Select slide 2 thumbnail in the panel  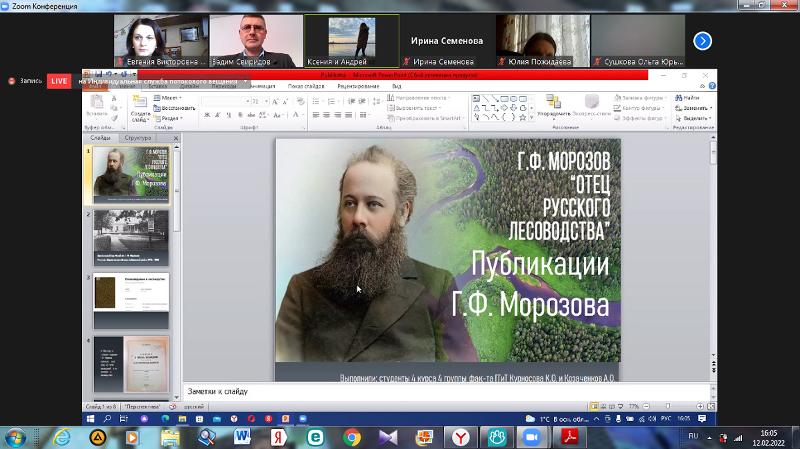tap(131, 237)
